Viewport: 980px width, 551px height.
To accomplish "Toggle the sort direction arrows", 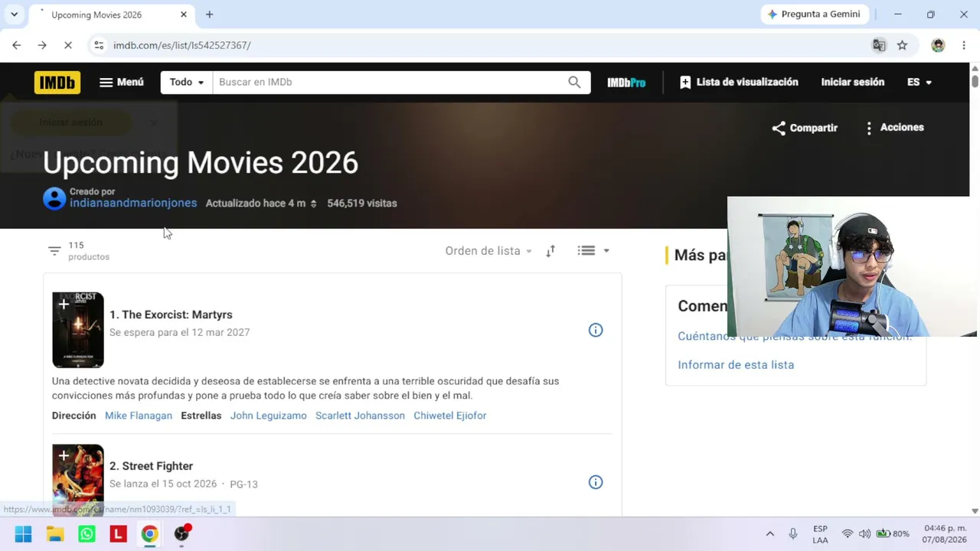I will coord(550,251).
